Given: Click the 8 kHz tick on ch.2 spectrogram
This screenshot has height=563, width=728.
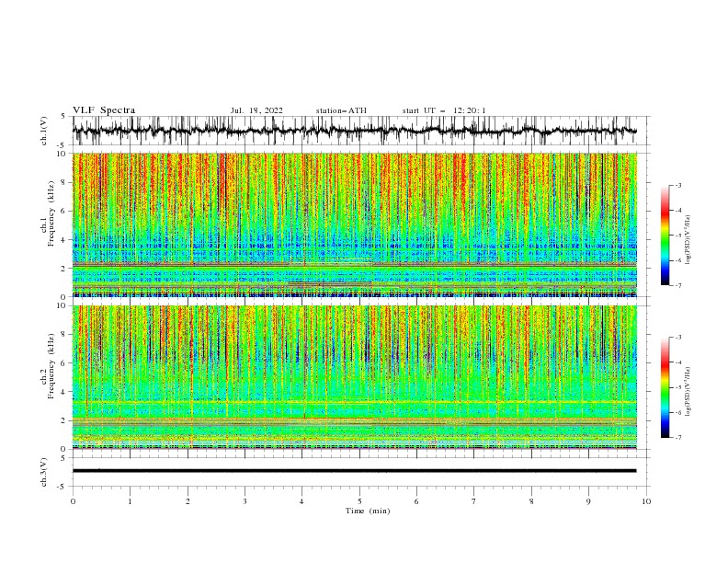Looking at the screenshot, I should point(64,335).
